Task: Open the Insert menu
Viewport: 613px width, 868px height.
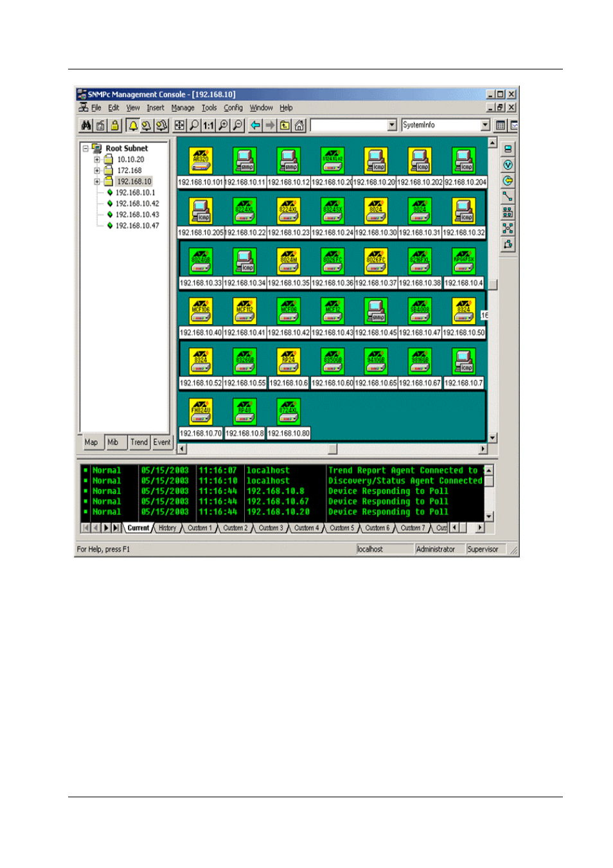Action: point(155,108)
